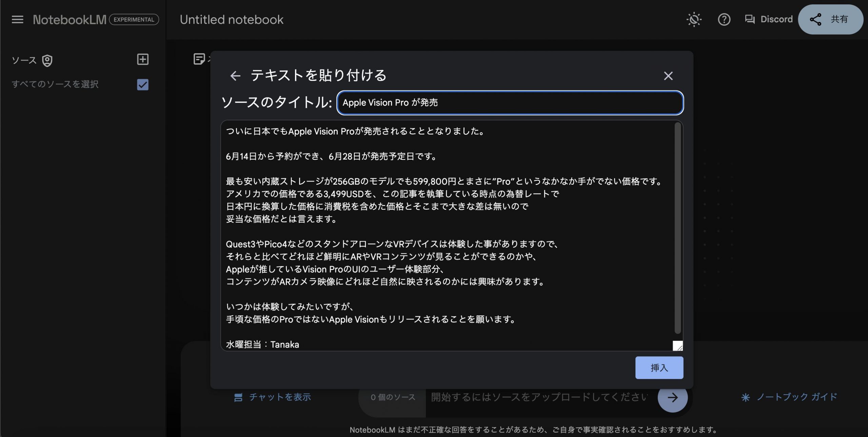Click the text area resize handle
This screenshot has height=437, width=868.
pyautogui.click(x=678, y=346)
